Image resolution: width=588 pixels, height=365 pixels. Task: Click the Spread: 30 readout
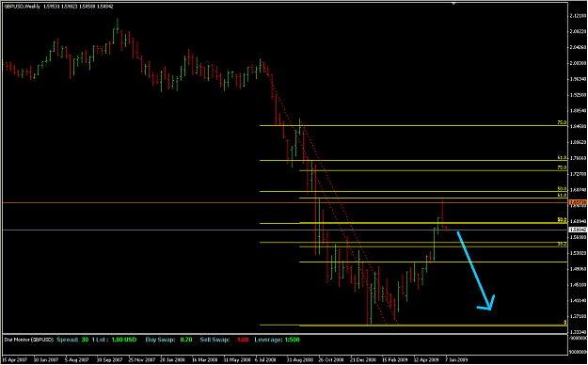[x=73, y=340]
